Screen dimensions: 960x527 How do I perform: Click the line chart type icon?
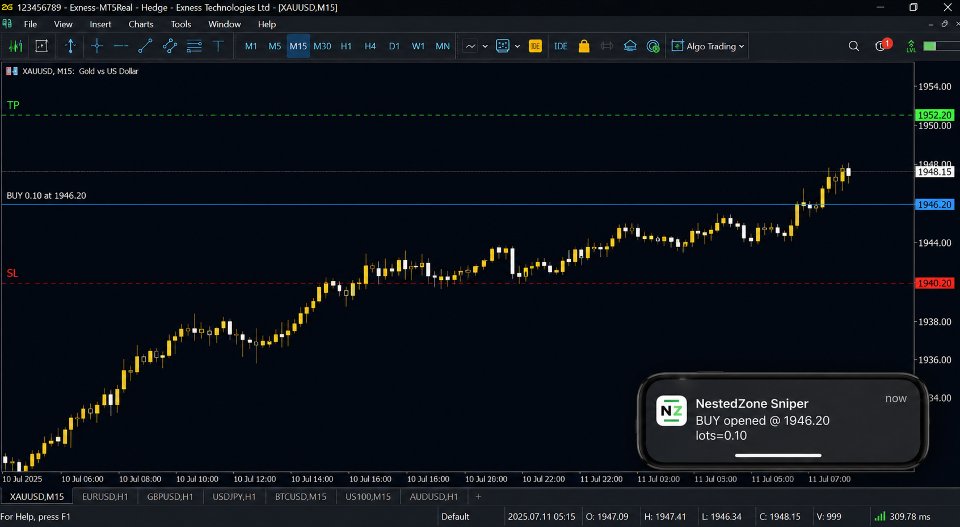(470, 46)
